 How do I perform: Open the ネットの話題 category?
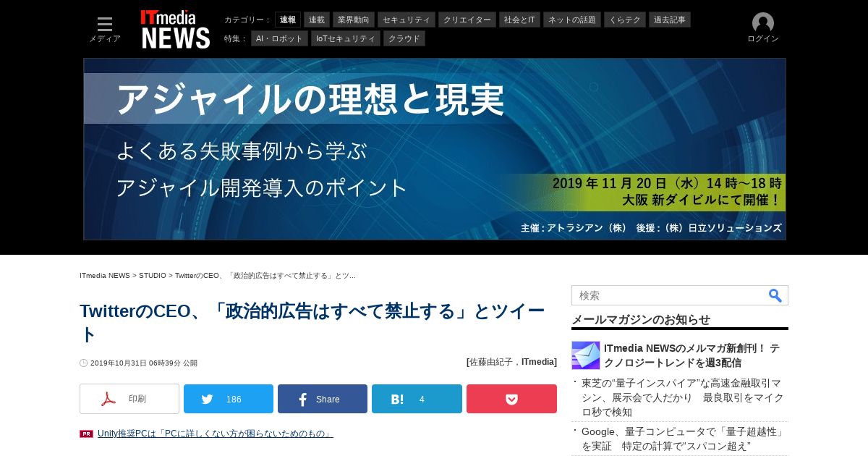[572, 20]
